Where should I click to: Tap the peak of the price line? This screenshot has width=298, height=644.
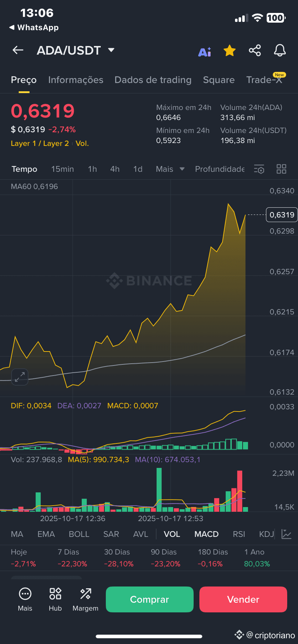(228, 204)
